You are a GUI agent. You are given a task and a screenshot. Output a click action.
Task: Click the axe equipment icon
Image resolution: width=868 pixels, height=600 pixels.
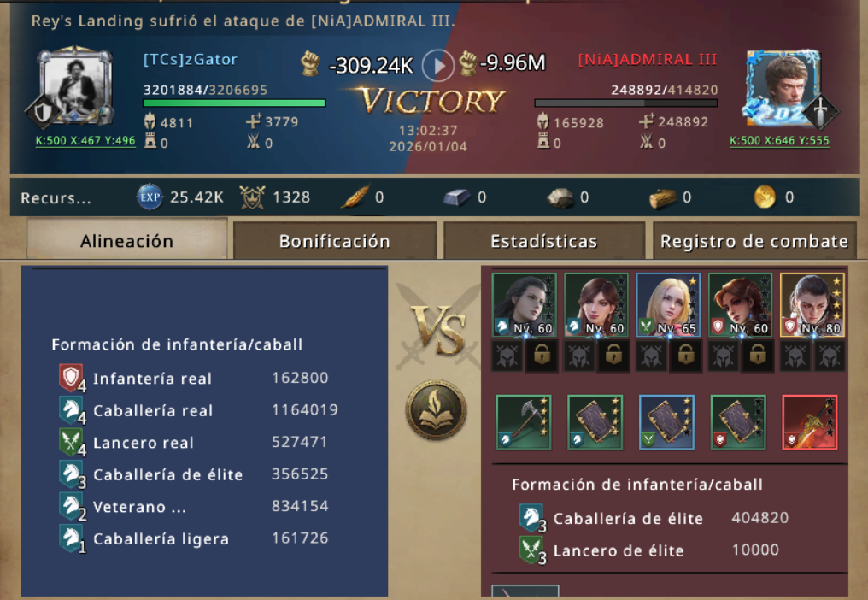(x=524, y=422)
